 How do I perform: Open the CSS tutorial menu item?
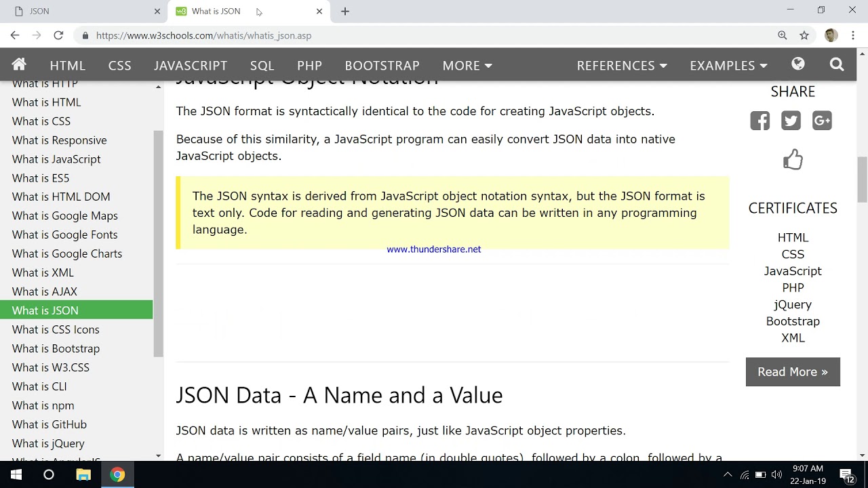(120, 65)
